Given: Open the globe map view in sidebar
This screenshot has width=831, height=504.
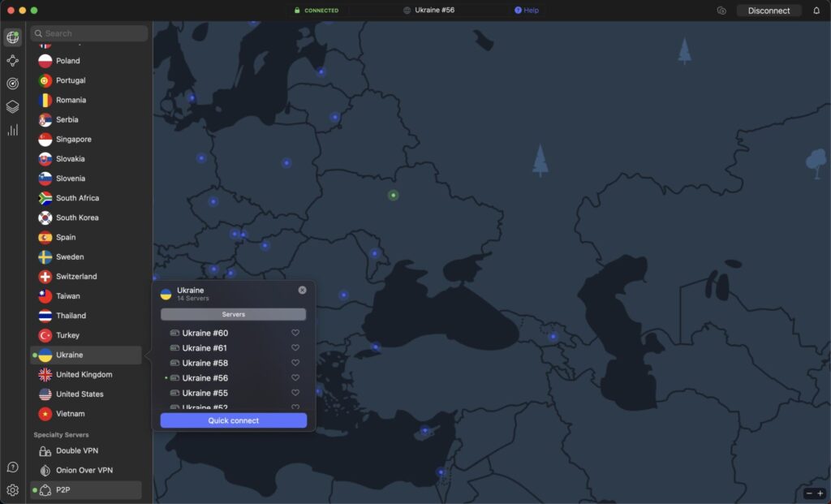Looking at the screenshot, I should click(x=13, y=37).
